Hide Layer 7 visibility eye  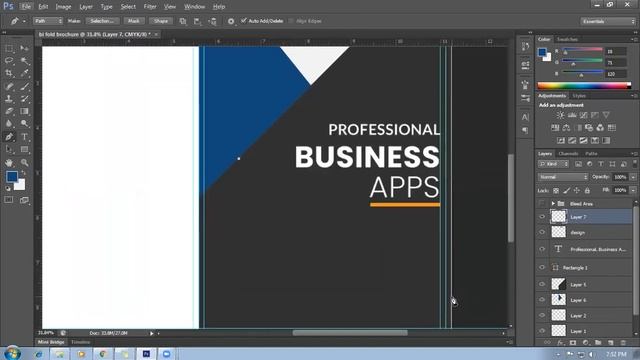pyautogui.click(x=542, y=217)
